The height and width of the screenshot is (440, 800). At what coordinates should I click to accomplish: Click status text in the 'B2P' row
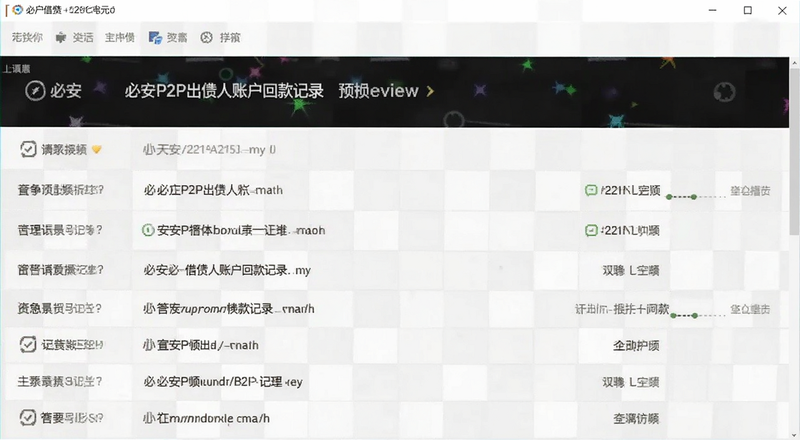(x=631, y=381)
